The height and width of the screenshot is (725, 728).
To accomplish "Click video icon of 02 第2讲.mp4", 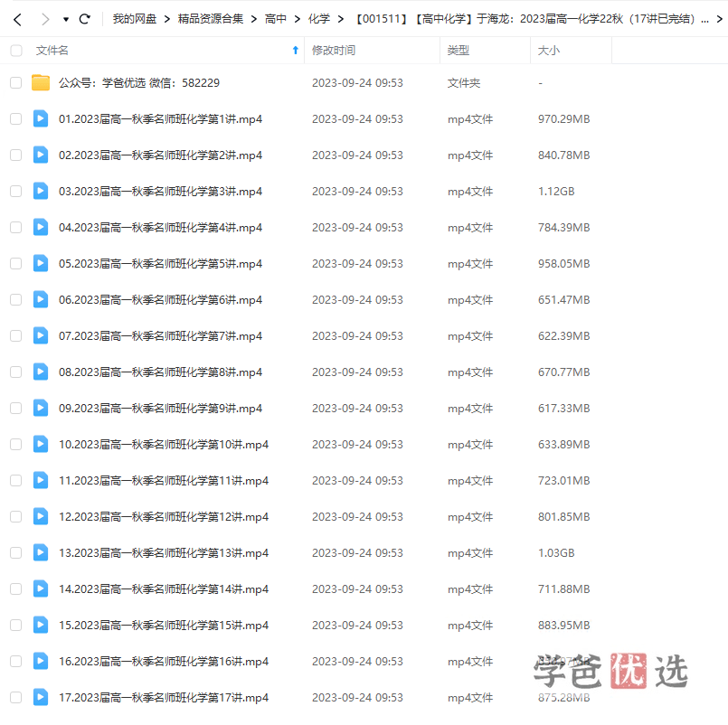I will [41, 155].
